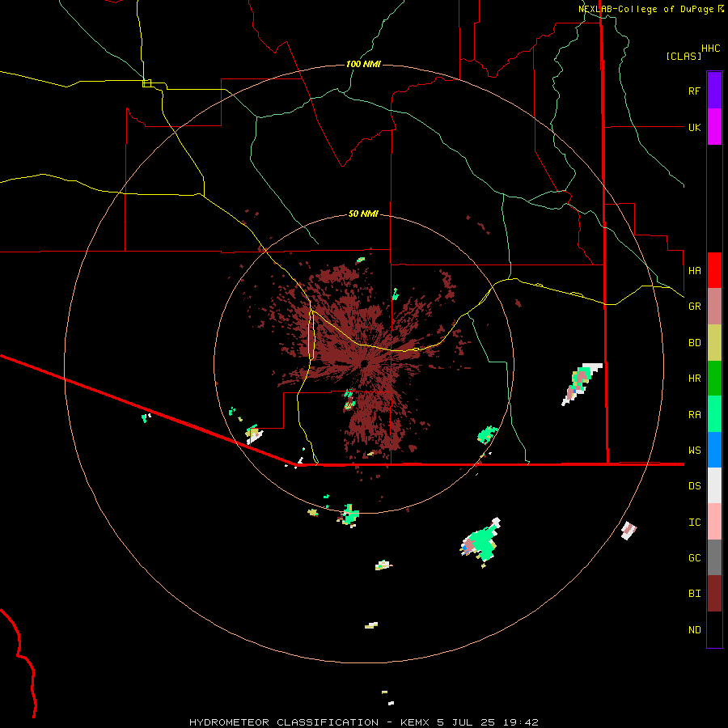Click the HA legend label
Image resolution: width=728 pixels, height=728 pixels.
[694, 271]
